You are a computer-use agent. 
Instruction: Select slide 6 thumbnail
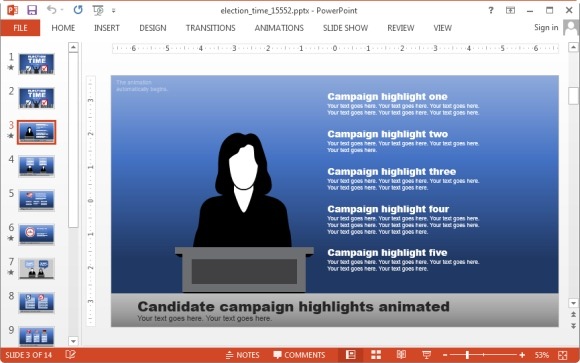click(37, 234)
